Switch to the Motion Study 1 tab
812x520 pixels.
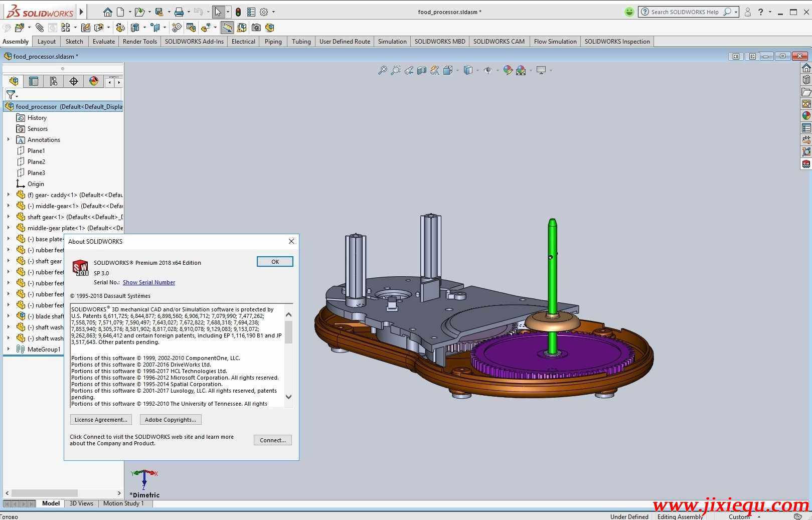[124, 503]
